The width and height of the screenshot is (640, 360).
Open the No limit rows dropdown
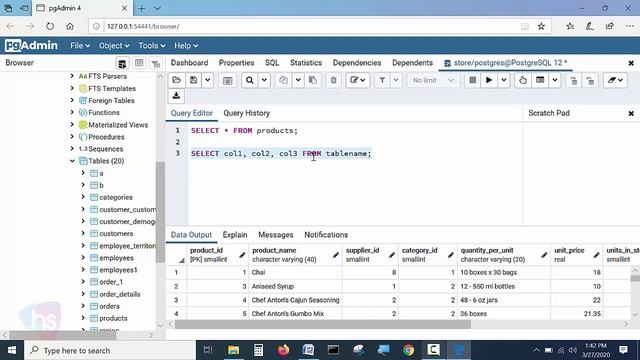point(433,80)
